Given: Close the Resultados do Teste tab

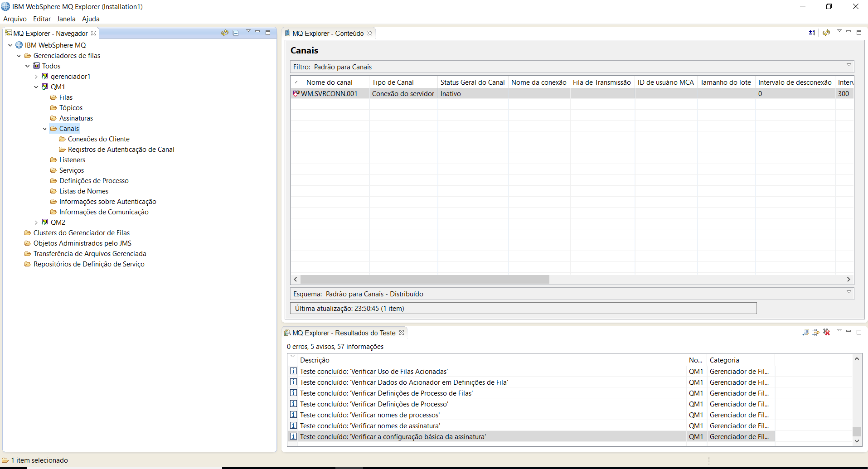Looking at the screenshot, I should pyautogui.click(x=402, y=333).
